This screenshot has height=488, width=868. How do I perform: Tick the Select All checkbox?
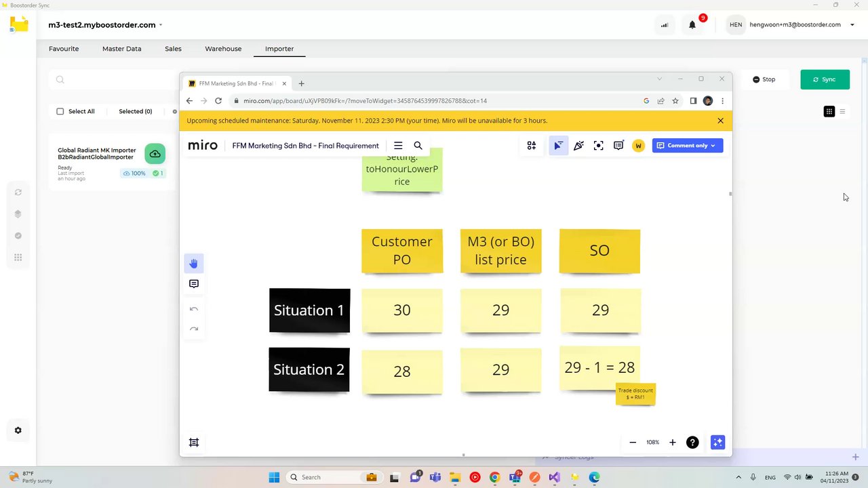click(x=60, y=111)
